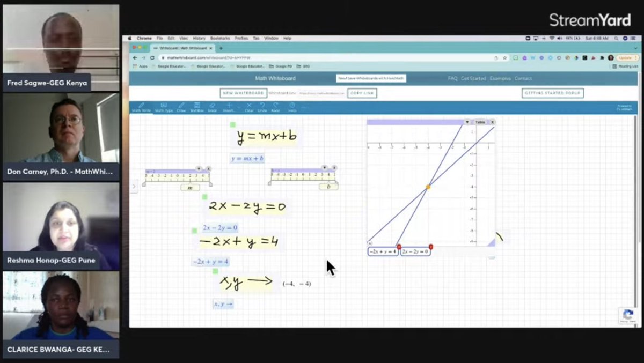Open a new browser tab with plus

click(221, 48)
